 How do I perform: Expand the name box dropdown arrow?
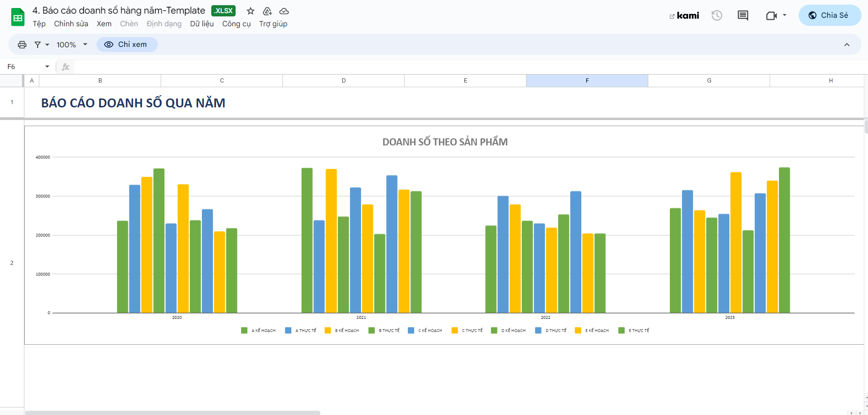47,67
